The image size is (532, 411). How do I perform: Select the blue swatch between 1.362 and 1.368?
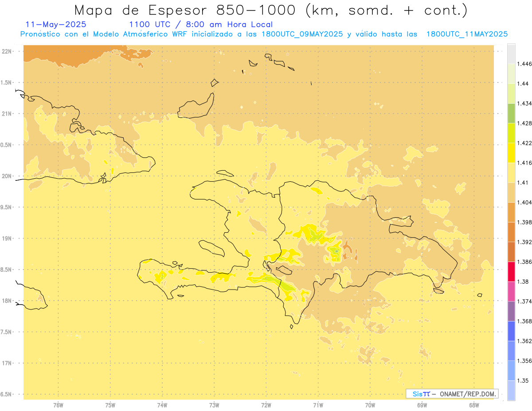point(511,331)
